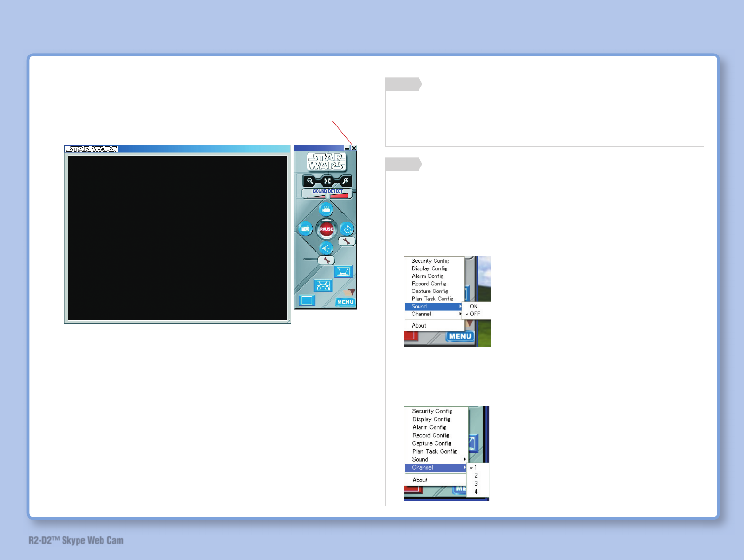Screen dimensions: 744x560
Task: Click the red PAUSE button
Action: tap(326, 229)
